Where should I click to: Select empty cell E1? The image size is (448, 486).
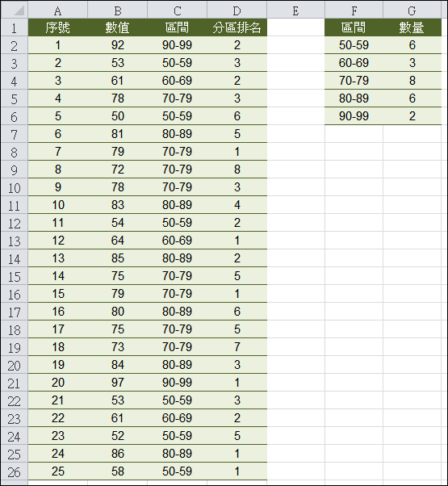[295, 28]
